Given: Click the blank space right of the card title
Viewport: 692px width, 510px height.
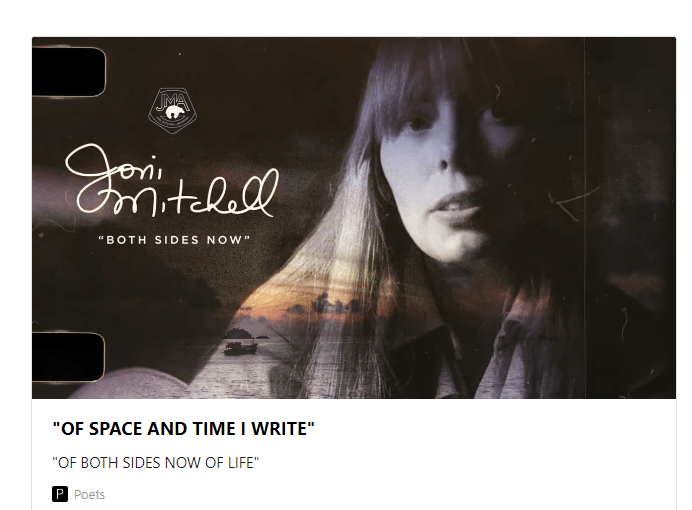Looking at the screenshot, I should pyautogui.click(x=500, y=429).
